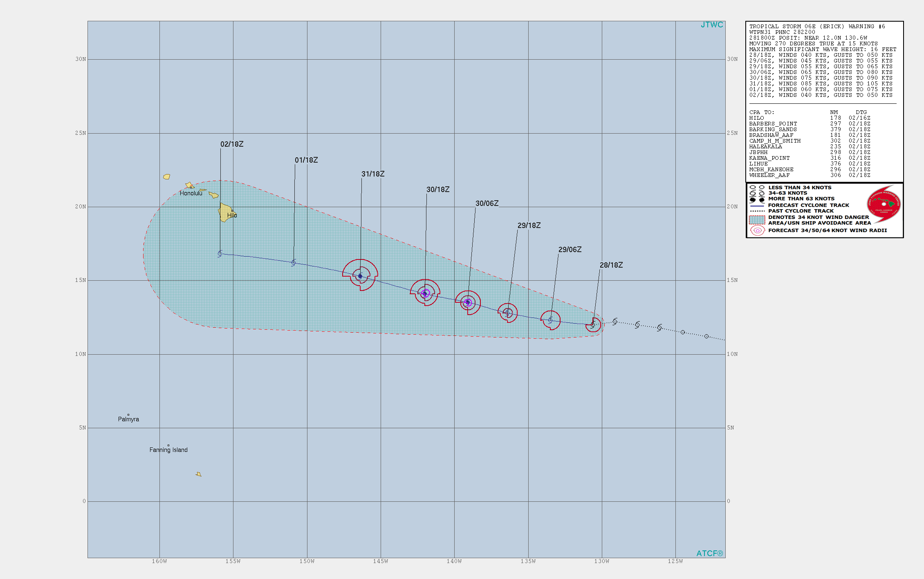Click the 281800Z POSIT line

pos(808,38)
